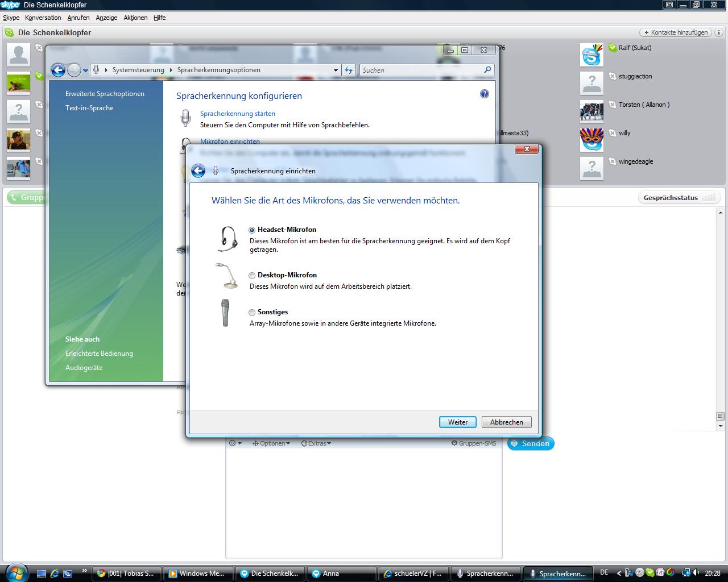Viewport: 728px width, 582px height.
Task: Click Kontakte hinzufügen button in Skype
Action: pos(676,32)
